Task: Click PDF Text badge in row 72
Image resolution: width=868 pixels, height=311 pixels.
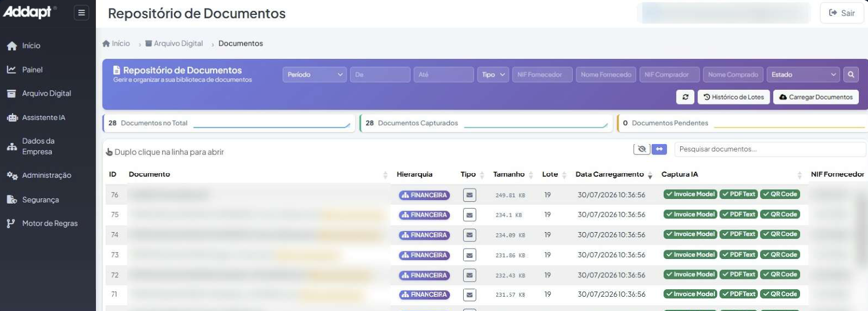Action: (738, 274)
